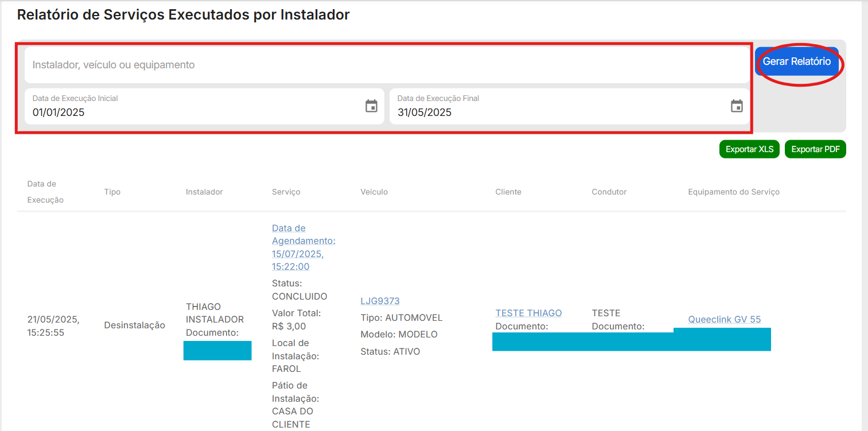Click the Data de Execução column header
This screenshot has width=868, height=431.
click(x=45, y=192)
